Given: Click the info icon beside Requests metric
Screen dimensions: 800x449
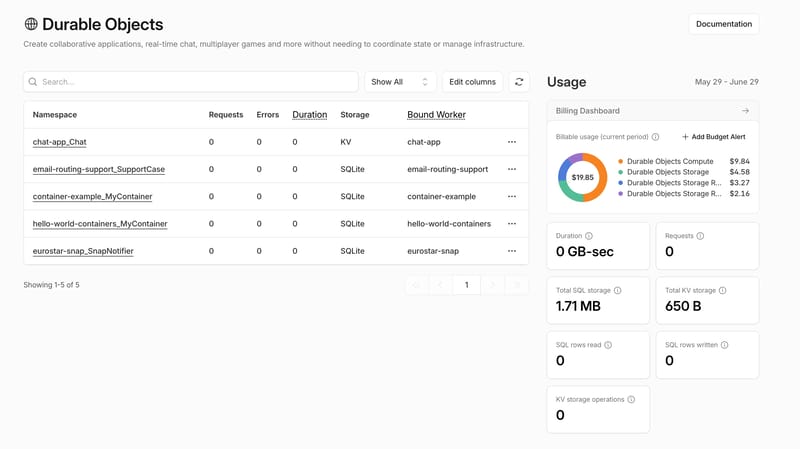Looking at the screenshot, I should 700,236.
